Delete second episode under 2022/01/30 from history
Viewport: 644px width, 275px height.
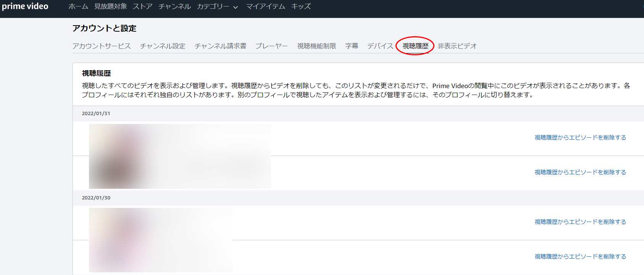click(x=580, y=257)
